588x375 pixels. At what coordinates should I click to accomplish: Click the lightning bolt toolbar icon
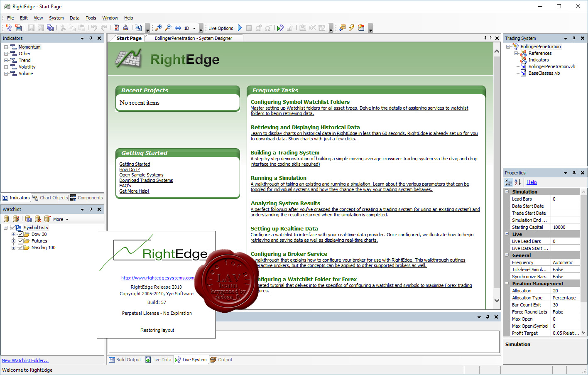point(352,28)
